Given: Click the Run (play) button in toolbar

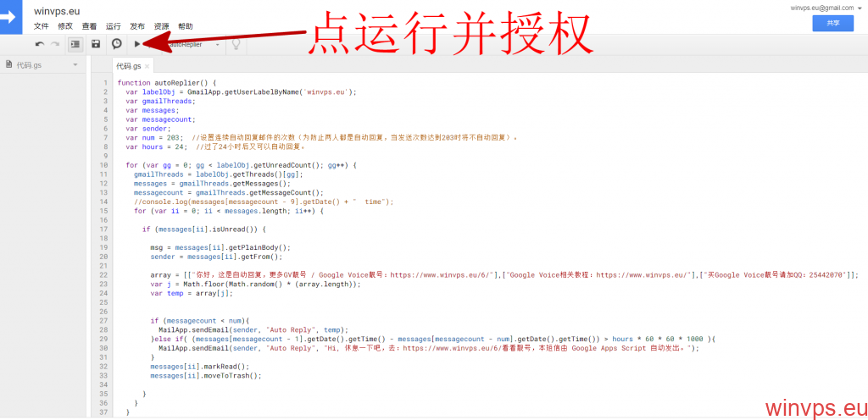Looking at the screenshot, I should pos(137,43).
